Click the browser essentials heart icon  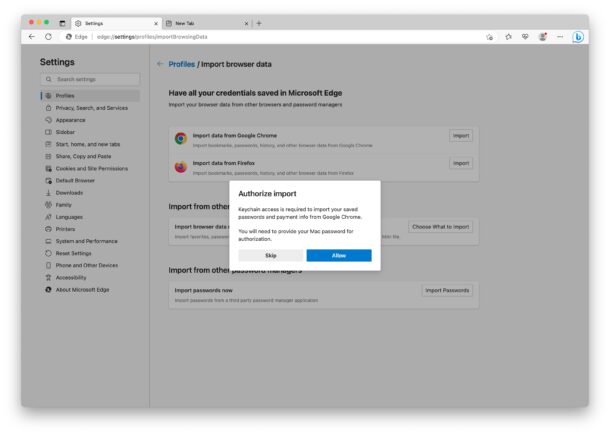(x=525, y=37)
